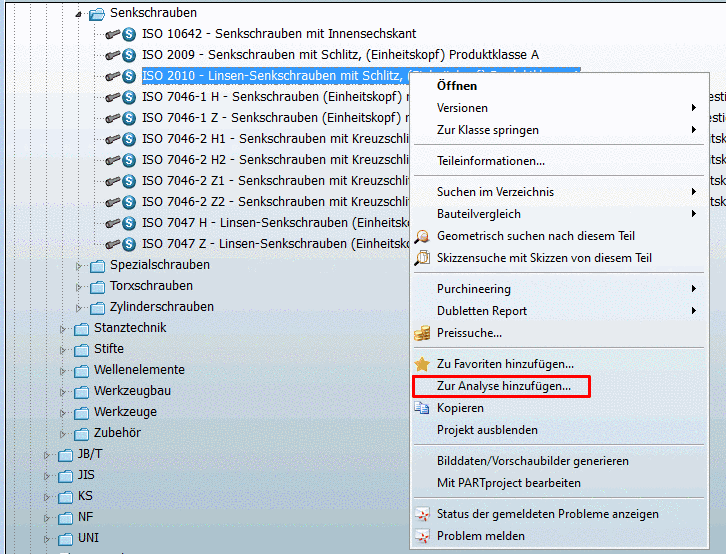The width and height of the screenshot is (726, 554).
Task: Click the magnifier icon beside Geometrisch suchen
Action: (421, 236)
